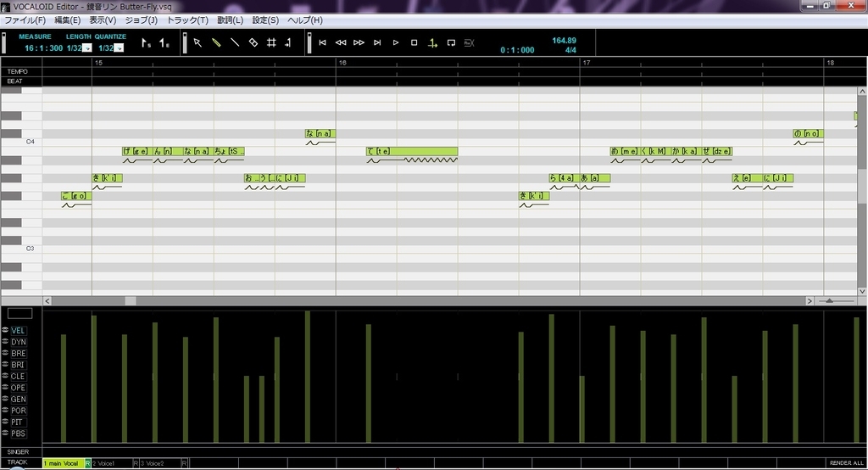Stop playback with the stop button
Image resolution: width=868 pixels, height=470 pixels.
[x=414, y=42]
